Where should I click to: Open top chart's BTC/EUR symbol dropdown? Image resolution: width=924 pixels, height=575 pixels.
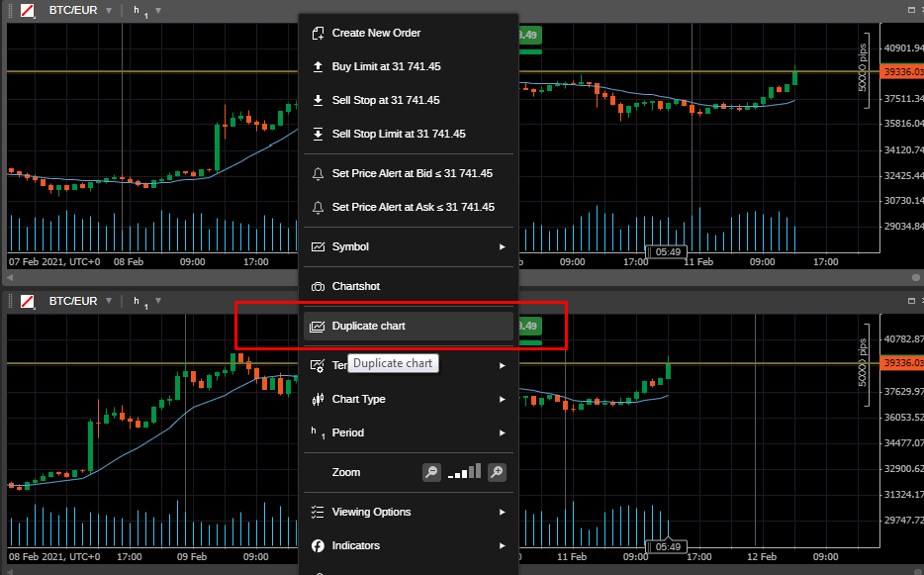pyautogui.click(x=111, y=10)
